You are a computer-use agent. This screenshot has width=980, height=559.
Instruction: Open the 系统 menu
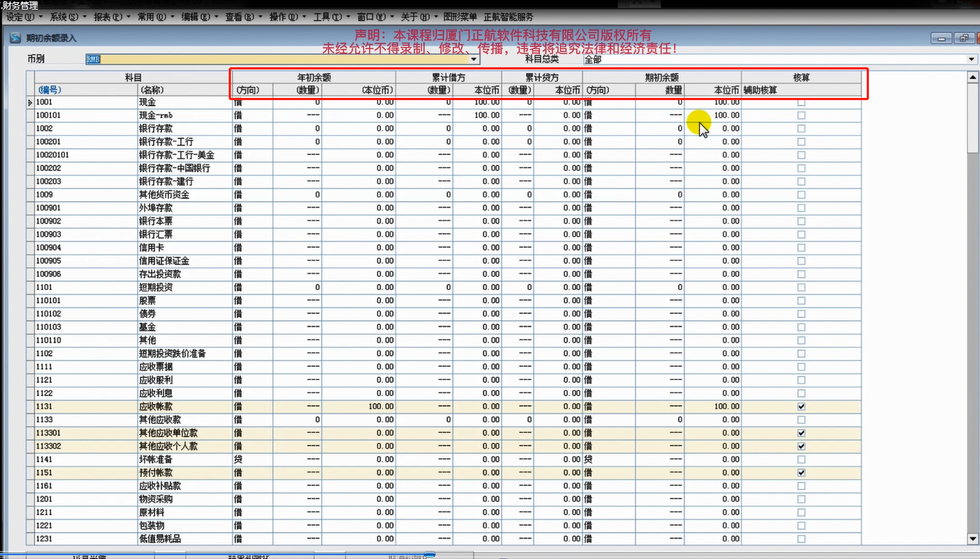pyautogui.click(x=67, y=17)
